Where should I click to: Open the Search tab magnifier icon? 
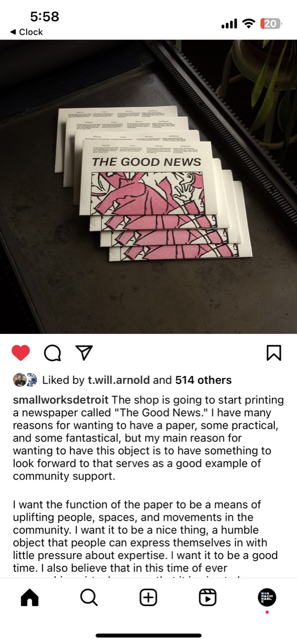pyautogui.click(x=89, y=598)
